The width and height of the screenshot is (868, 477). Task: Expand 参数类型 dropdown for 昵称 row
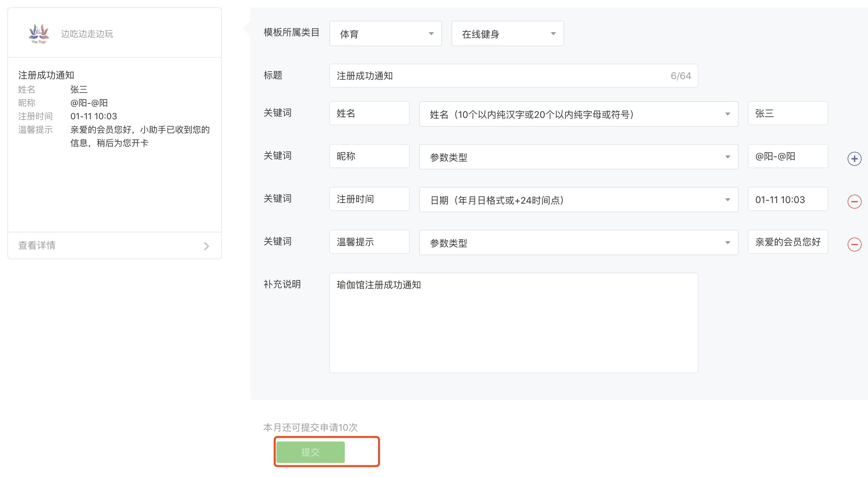tap(578, 157)
